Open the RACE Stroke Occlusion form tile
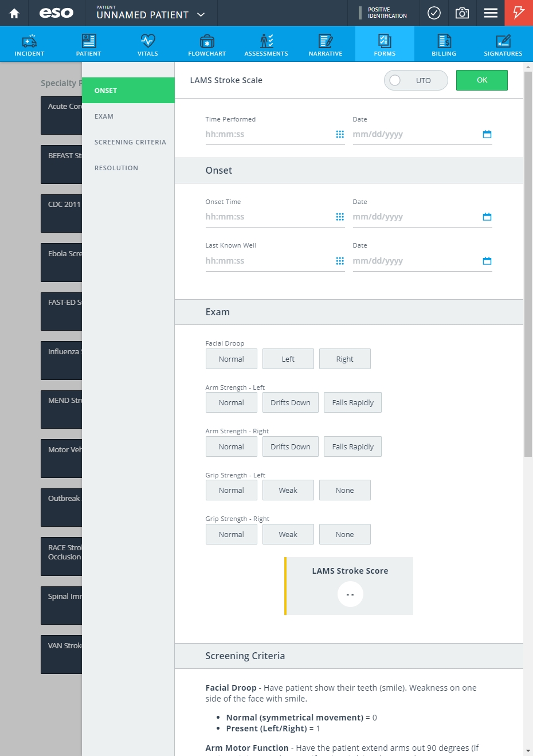 [x=61, y=556]
